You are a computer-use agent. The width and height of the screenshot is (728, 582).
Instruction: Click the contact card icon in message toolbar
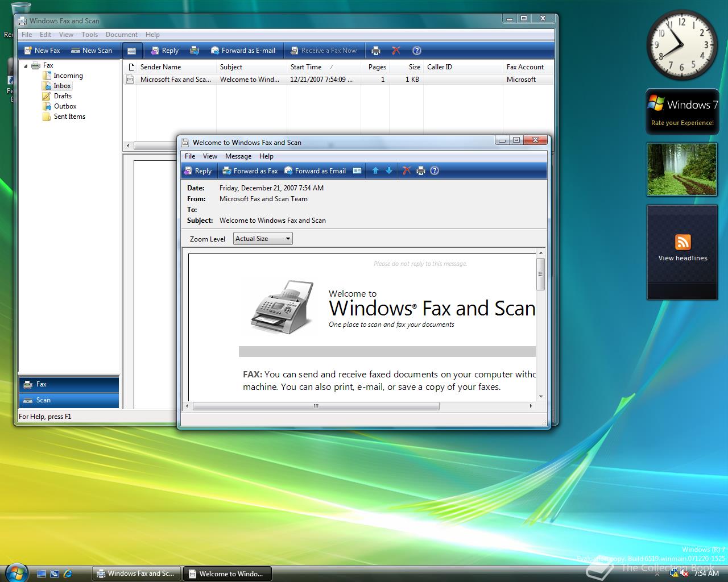pyautogui.click(x=357, y=171)
